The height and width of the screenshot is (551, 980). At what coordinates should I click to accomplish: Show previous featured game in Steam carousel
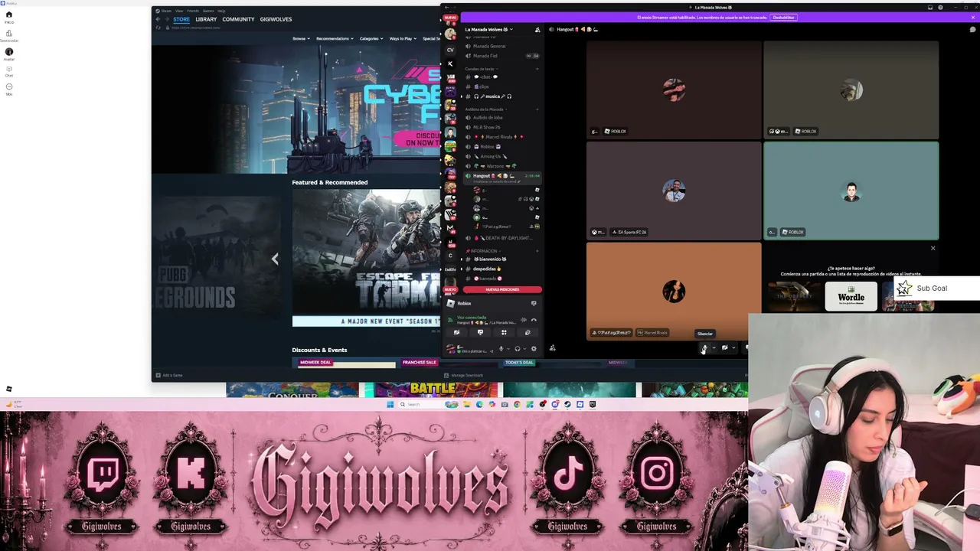point(275,259)
